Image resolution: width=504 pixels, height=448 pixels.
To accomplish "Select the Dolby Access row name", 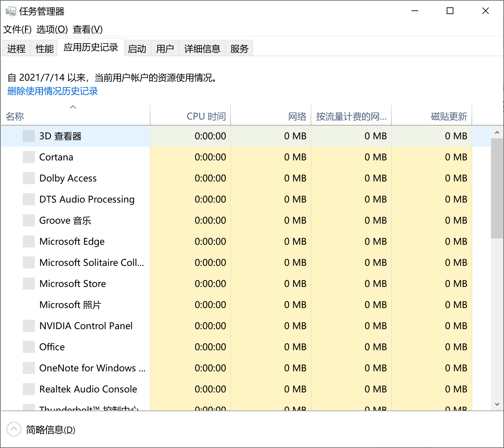I will (x=68, y=178).
